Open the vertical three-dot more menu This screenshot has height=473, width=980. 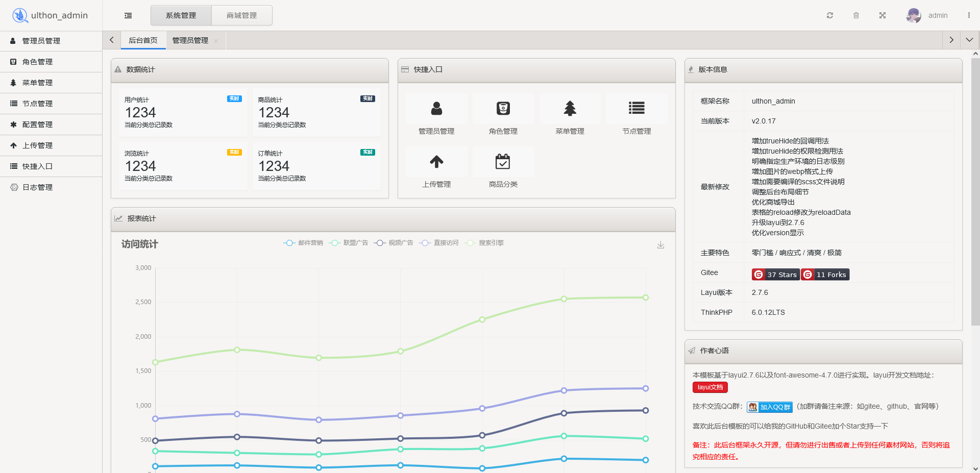969,15
